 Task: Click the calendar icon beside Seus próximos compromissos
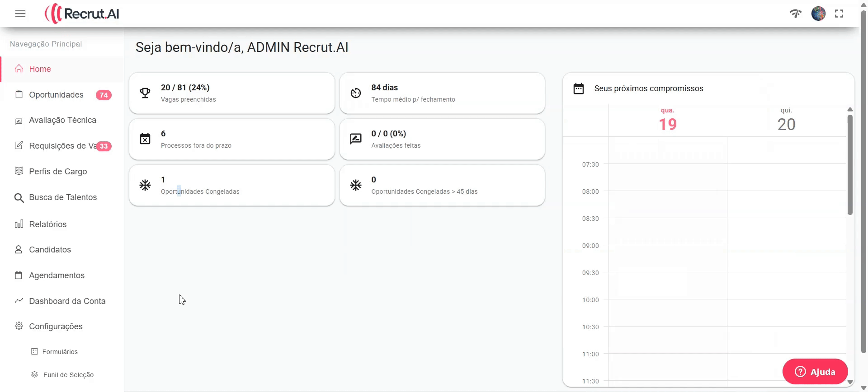tap(579, 89)
